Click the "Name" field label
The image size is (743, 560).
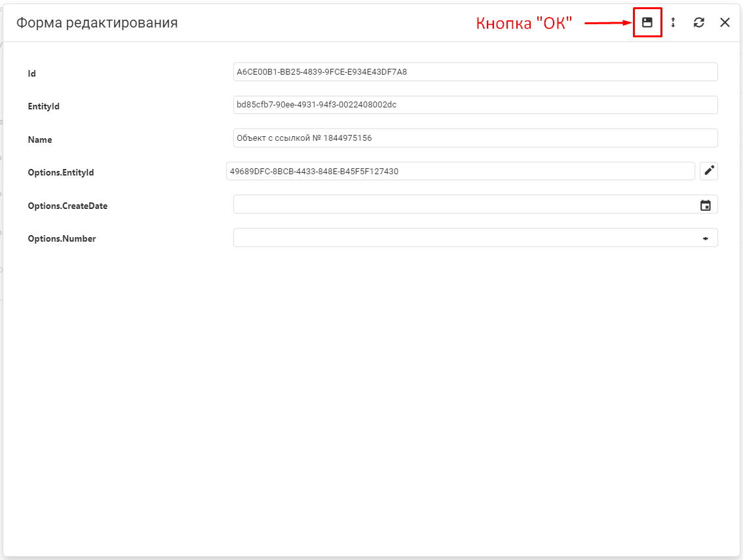[39, 140]
